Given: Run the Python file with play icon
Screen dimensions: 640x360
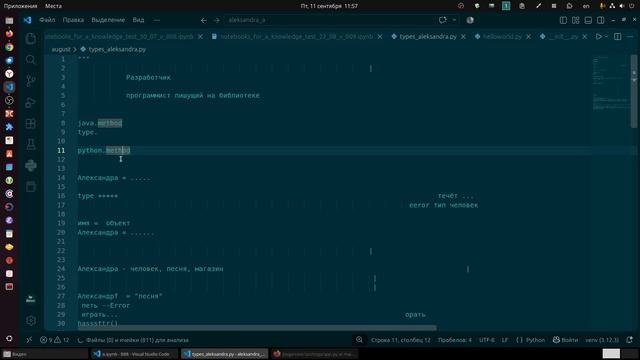Looking at the screenshot, I should [x=598, y=37].
